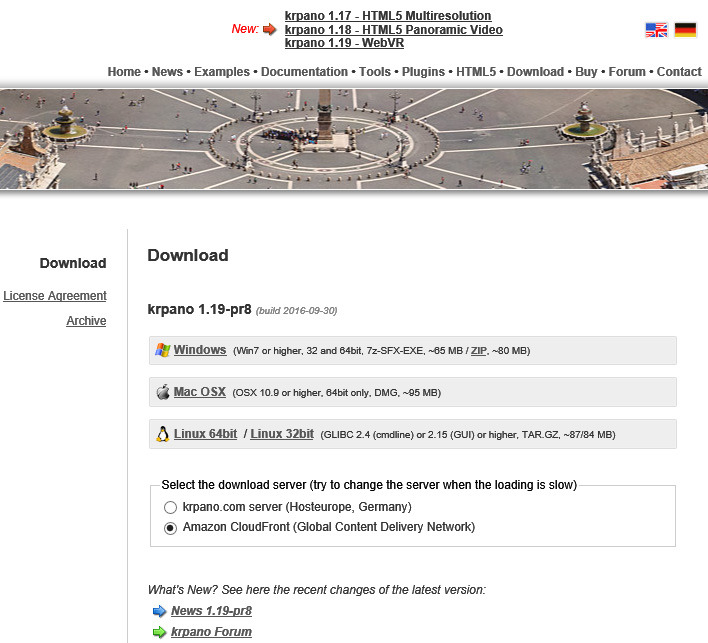The height and width of the screenshot is (643, 708).
Task: Switch language via the English flag icon
Action: (656, 30)
